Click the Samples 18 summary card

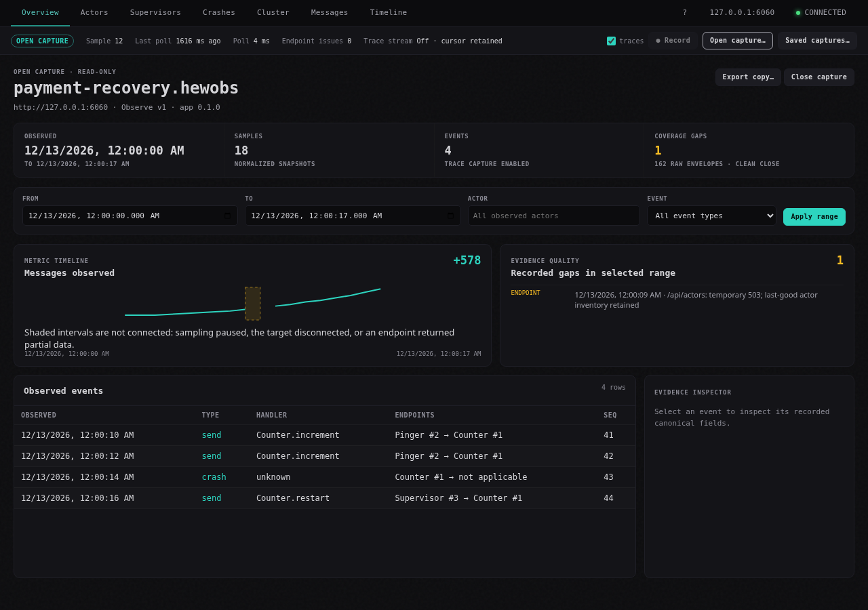click(329, 150)
